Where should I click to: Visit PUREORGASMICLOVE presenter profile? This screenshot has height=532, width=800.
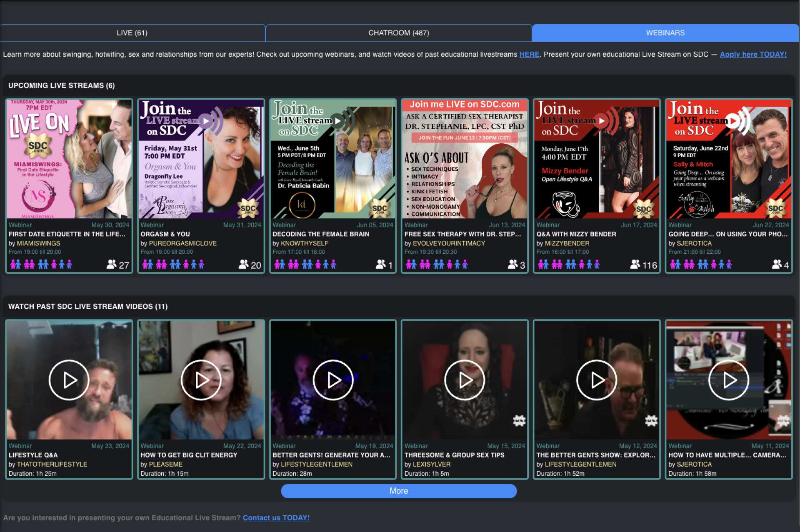183,243
